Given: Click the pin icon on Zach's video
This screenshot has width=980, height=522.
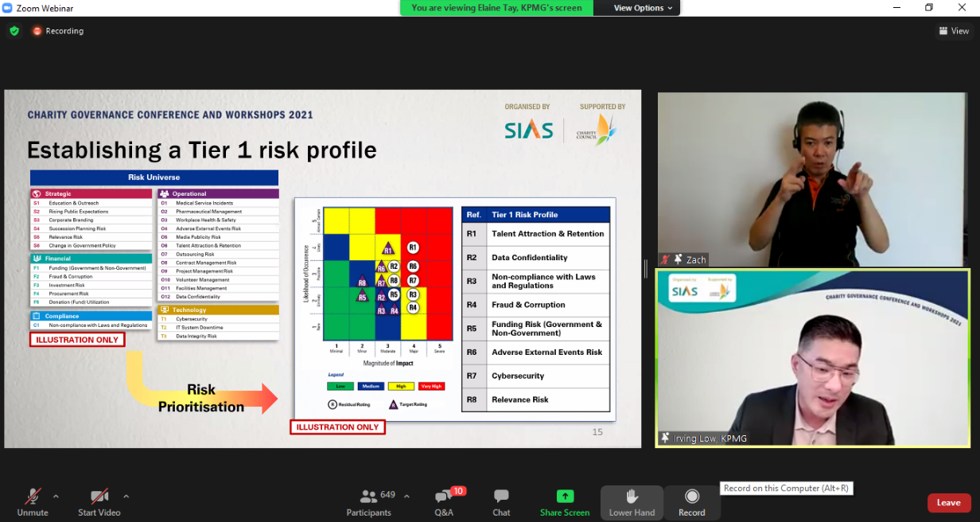Looking at the screenshot, I should [678, 259].
